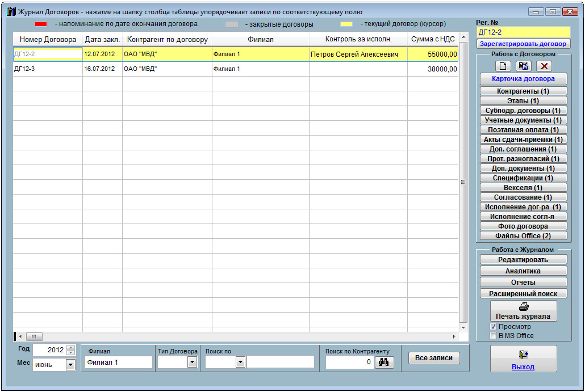This screenshot has width=585, height=392.
Task: Click the sum cell 55000,00
Action: (x=433, y=54)
